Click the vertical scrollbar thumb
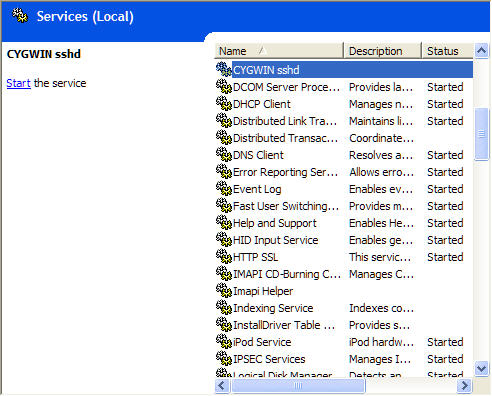This screenshot has height=396, width=492. point(481,134)
